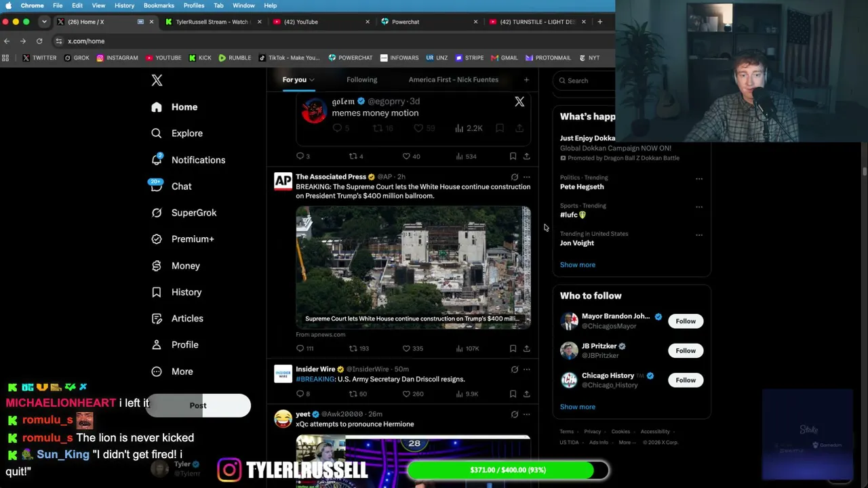Bookmark the Associated Press post
This screenshot has width=868, height=488.
[x=513, y=348]
